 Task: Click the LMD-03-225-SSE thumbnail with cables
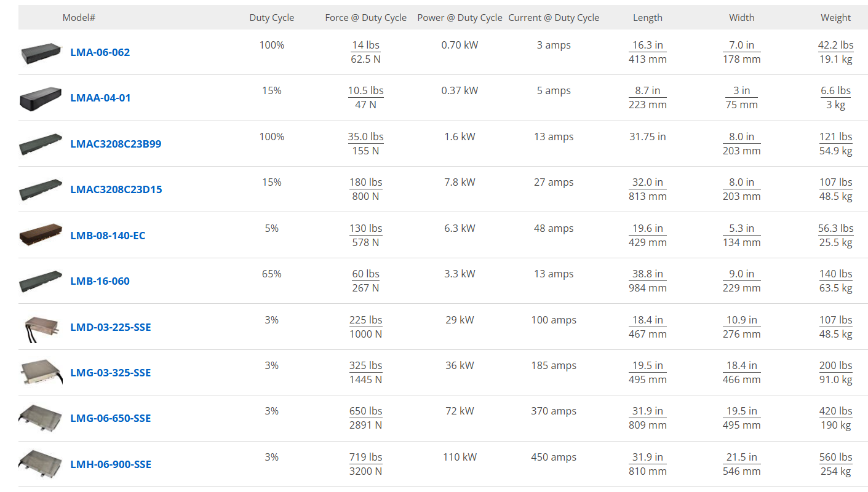[41, 328]
